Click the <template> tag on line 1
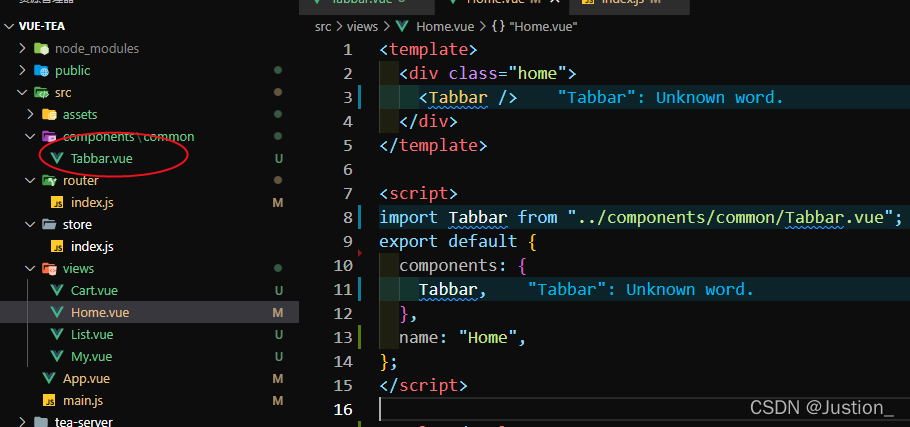The image size is (910, 427). (428, 49)
